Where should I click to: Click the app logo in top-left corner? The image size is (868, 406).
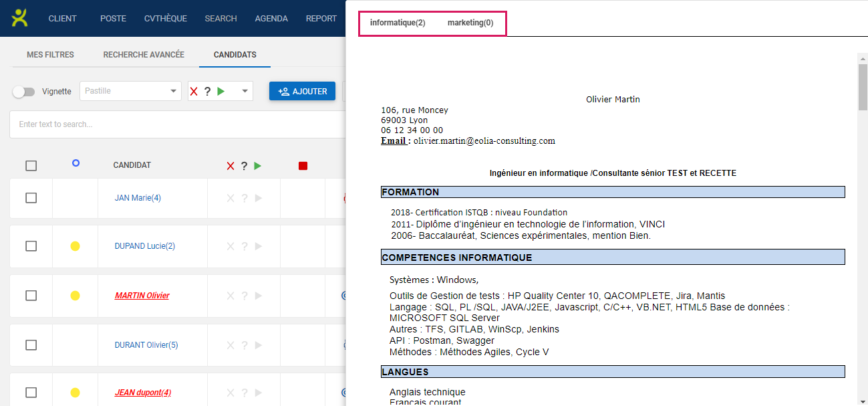(20, 18)
